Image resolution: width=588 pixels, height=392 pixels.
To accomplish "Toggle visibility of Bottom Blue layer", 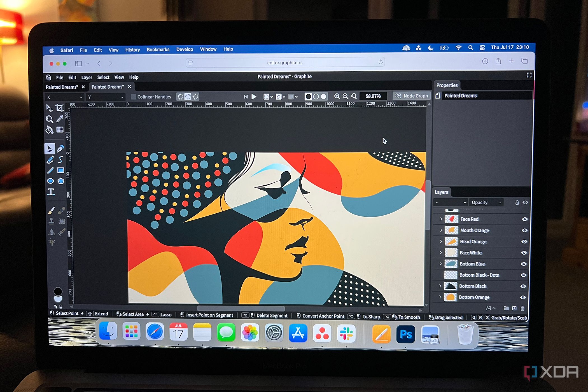I will point(524,264).
